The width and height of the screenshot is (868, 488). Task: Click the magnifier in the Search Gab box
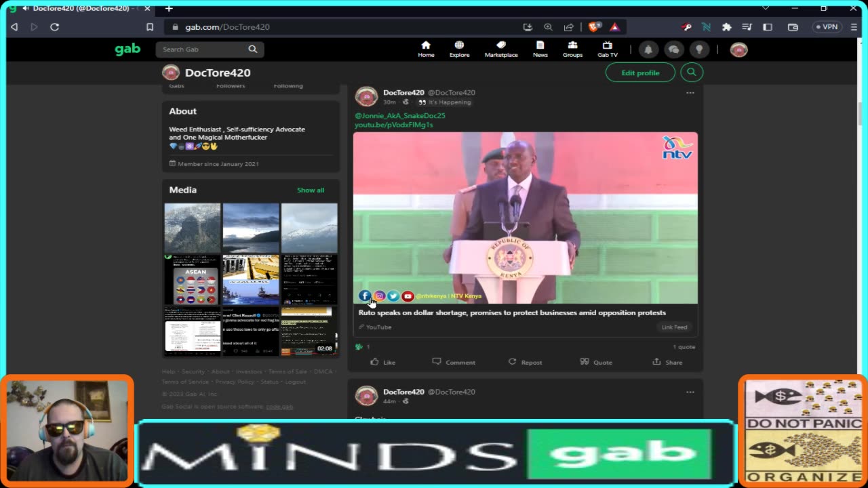(x=253, y=49)
